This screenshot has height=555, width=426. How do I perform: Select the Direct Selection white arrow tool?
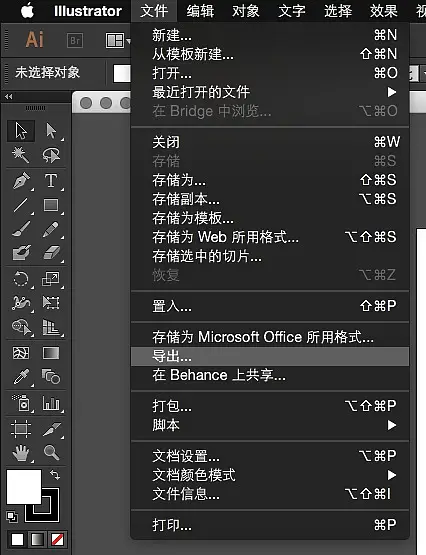point(51,131)
